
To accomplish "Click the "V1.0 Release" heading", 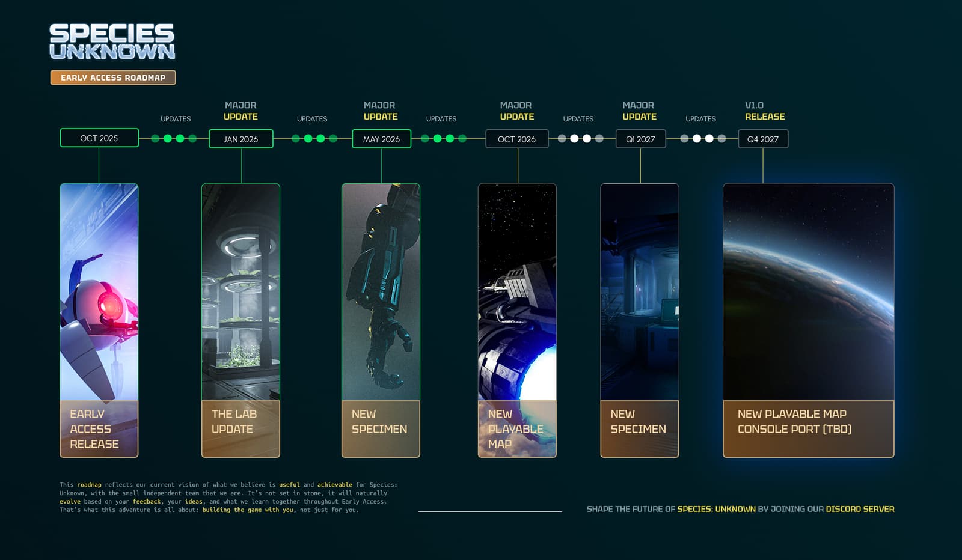I will 765,111.
